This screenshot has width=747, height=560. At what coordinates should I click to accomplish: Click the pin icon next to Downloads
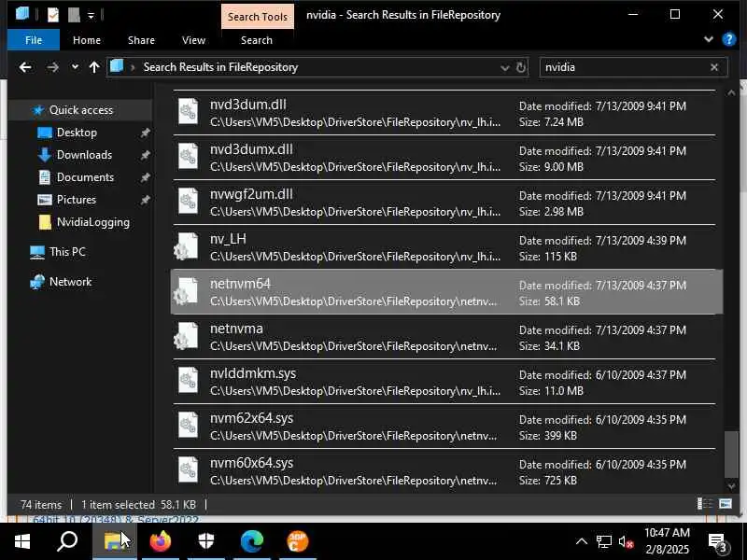point(146,155)
